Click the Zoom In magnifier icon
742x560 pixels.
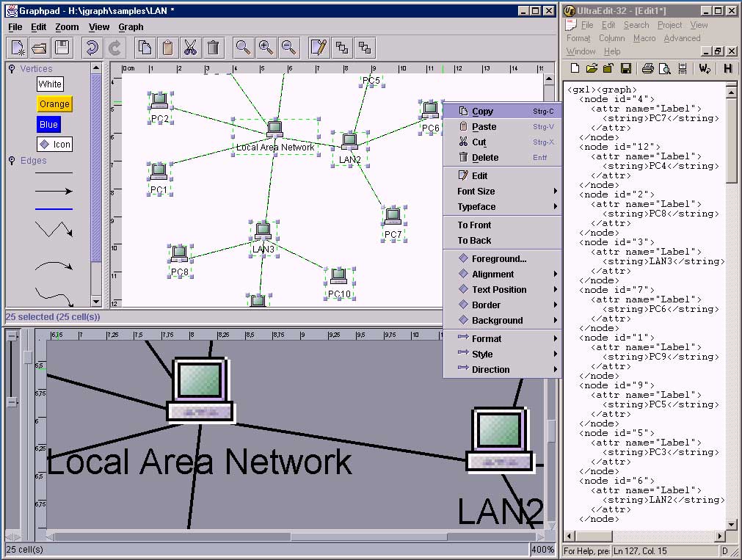click(x=266, y=48)
